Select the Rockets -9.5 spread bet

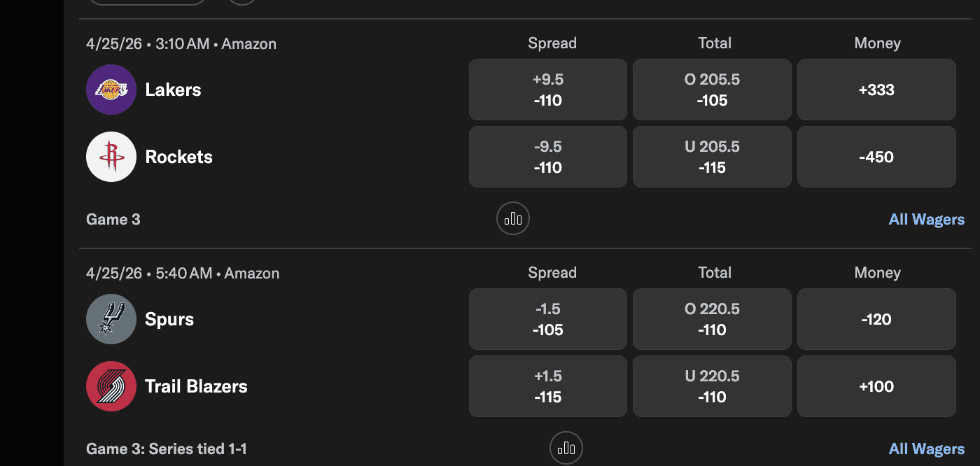547,157
